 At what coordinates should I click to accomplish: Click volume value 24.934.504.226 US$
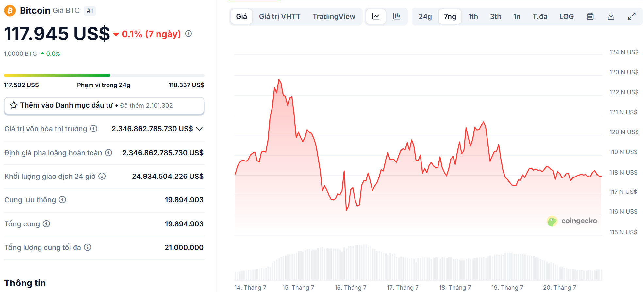(168, 176)
